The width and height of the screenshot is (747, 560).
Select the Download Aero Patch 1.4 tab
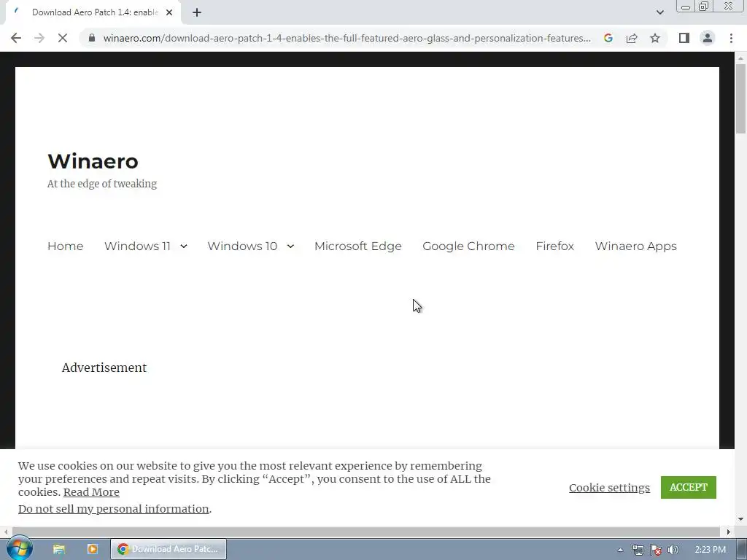93,12
